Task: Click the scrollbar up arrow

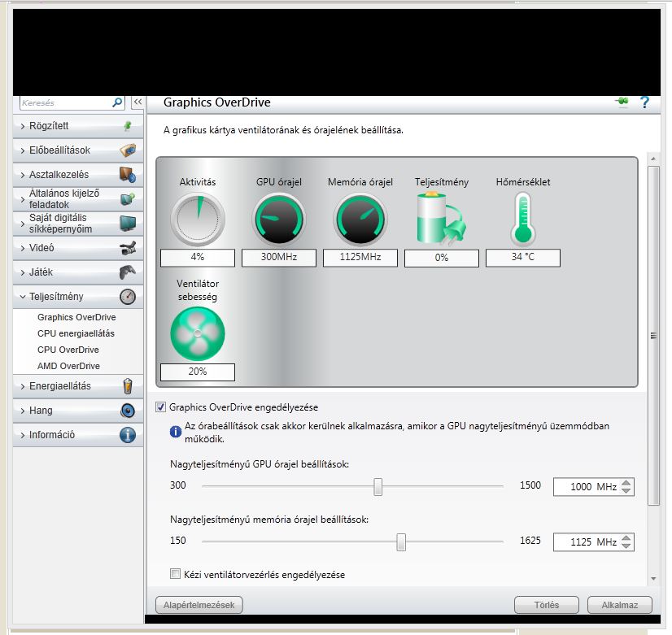Action: coord(653,159)
